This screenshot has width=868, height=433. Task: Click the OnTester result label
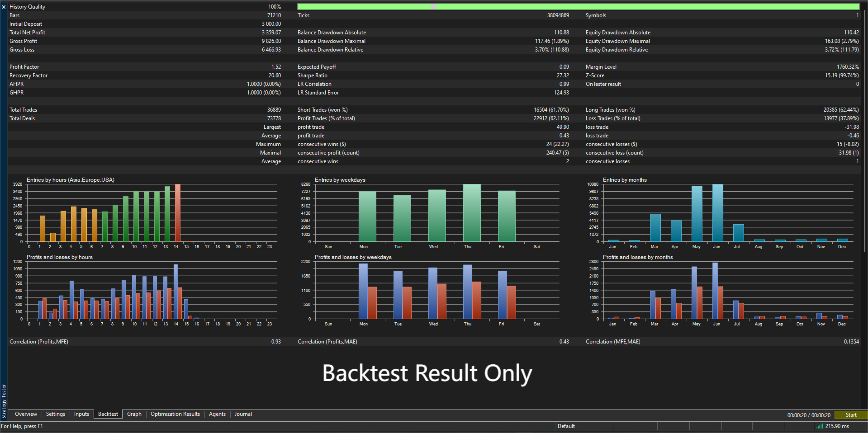[603, 84]
